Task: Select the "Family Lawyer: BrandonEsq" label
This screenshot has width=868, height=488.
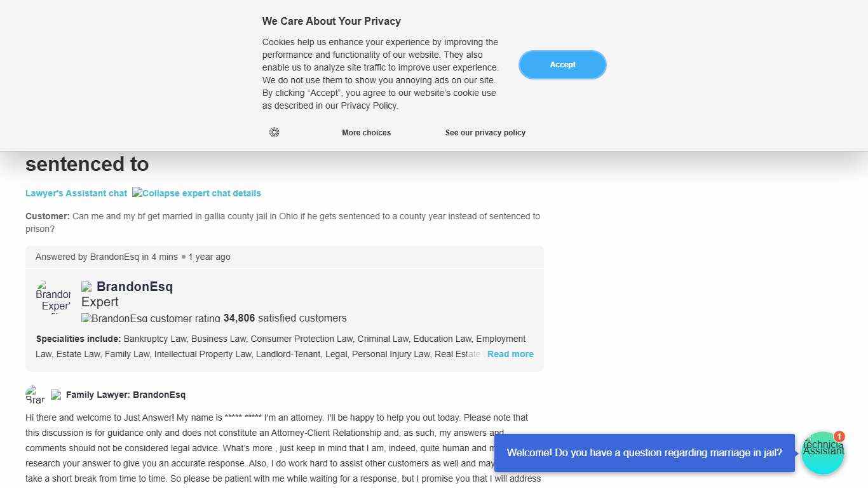Action: [126, 395]
